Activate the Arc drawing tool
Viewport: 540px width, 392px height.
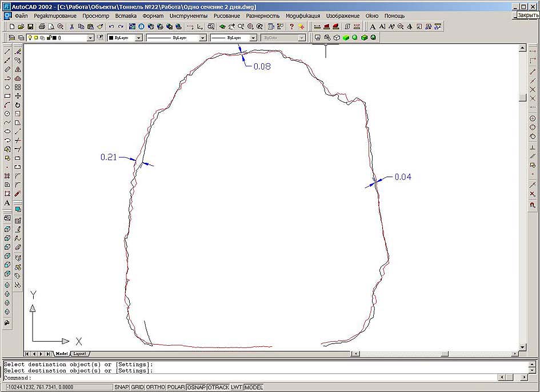[x=7, y=105]
